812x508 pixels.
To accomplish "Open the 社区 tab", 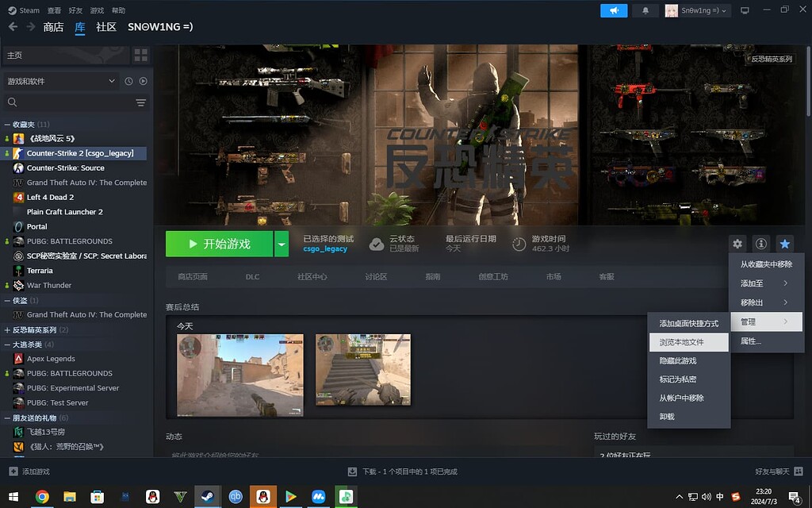I will click(106, 27).
